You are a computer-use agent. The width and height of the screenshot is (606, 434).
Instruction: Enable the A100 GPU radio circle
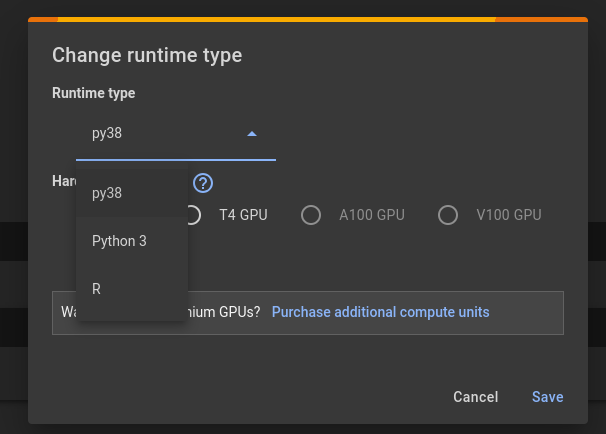point(311,215)
